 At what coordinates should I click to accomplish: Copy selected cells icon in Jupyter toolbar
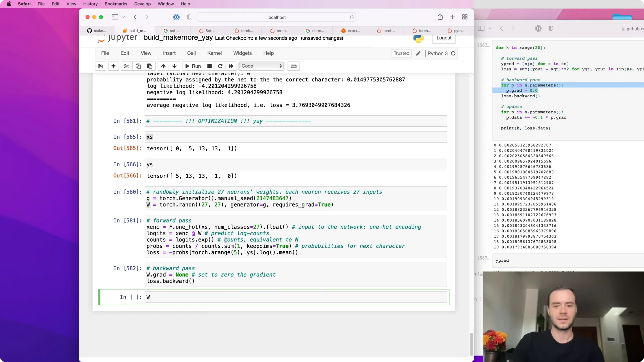click(138, 66)
